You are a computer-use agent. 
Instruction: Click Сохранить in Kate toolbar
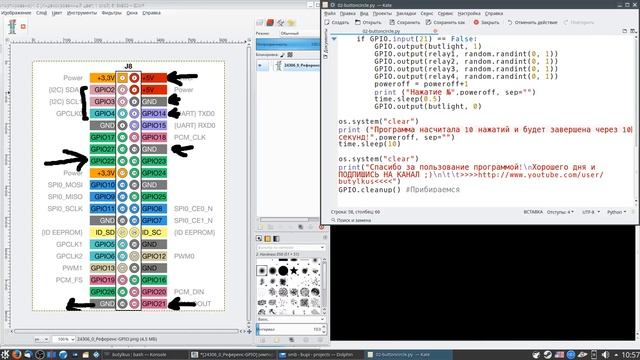404,22
